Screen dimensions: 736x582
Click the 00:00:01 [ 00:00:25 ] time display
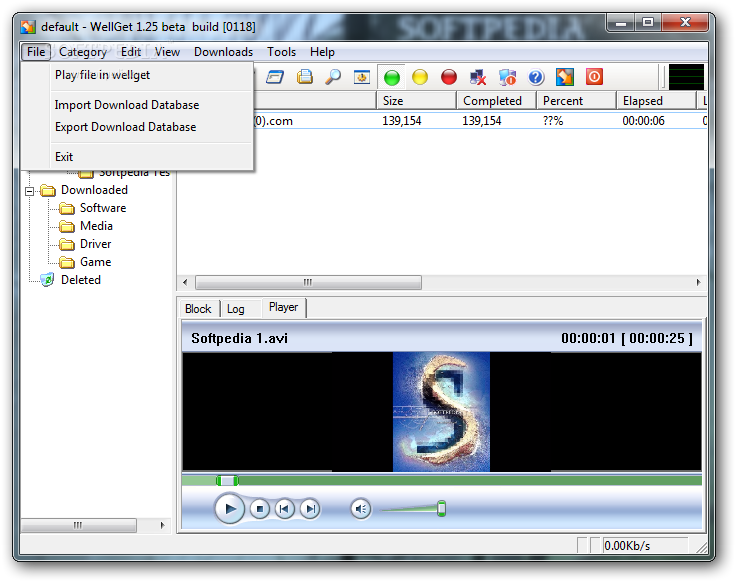pos(627,338)
